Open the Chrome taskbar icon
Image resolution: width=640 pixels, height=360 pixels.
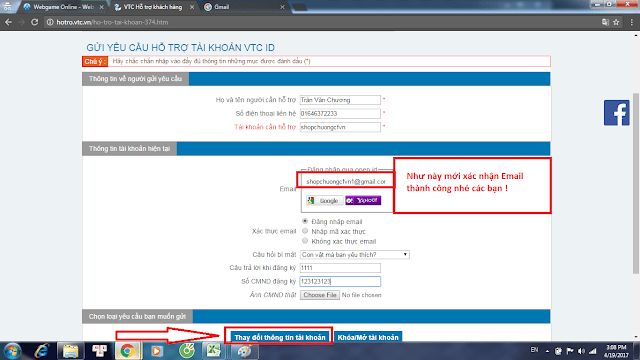127,351
